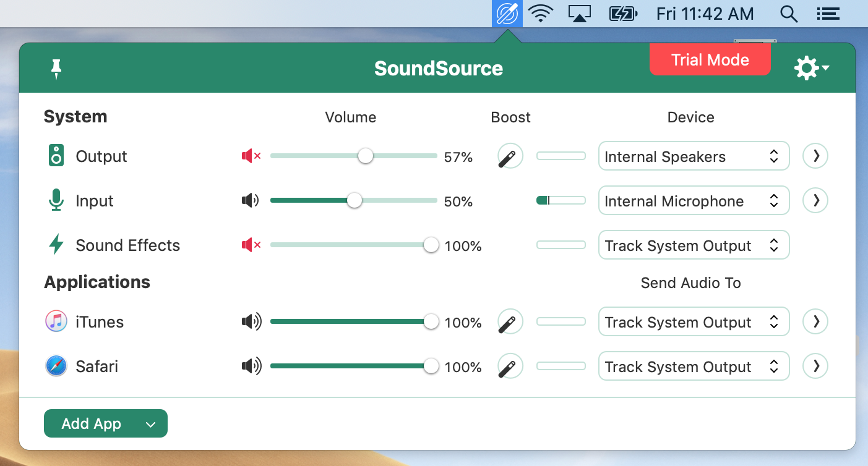
Task: Mute Safari audio
Action: [251, 366]
